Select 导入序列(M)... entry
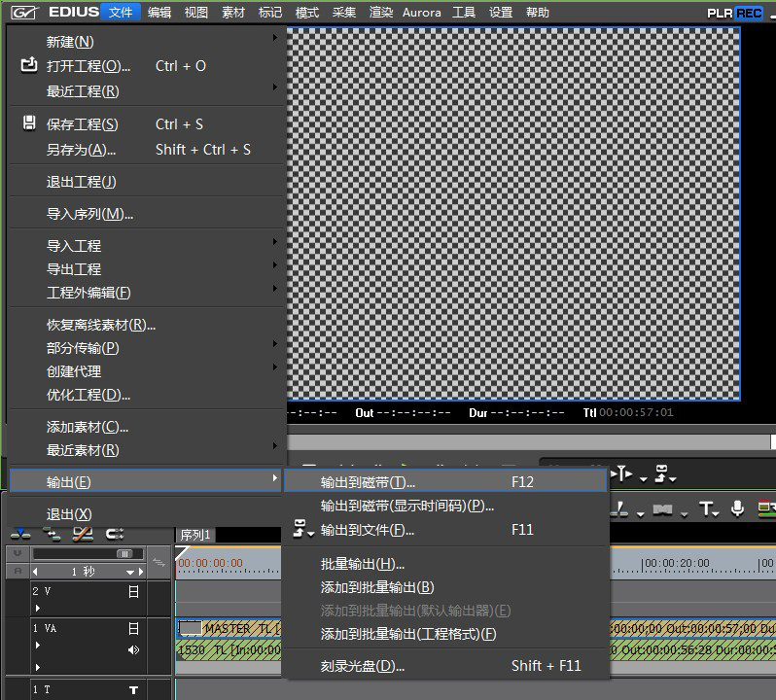Viewport: 776px width, 700px height. [146, 214]
